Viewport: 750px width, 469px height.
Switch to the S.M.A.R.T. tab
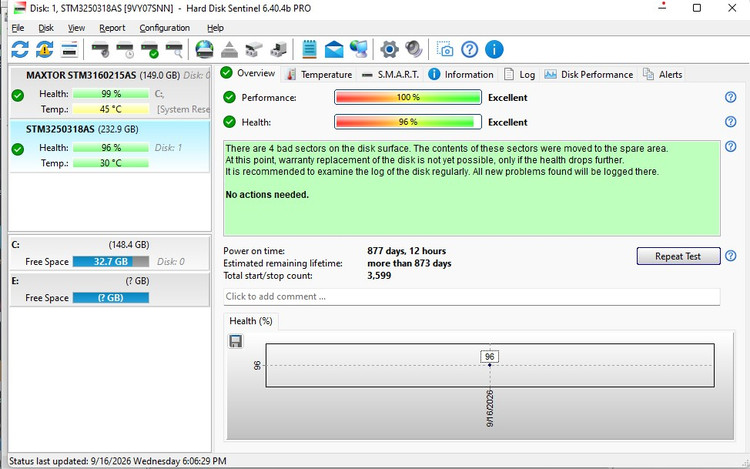pyautogui.click(x=390, y=75)
